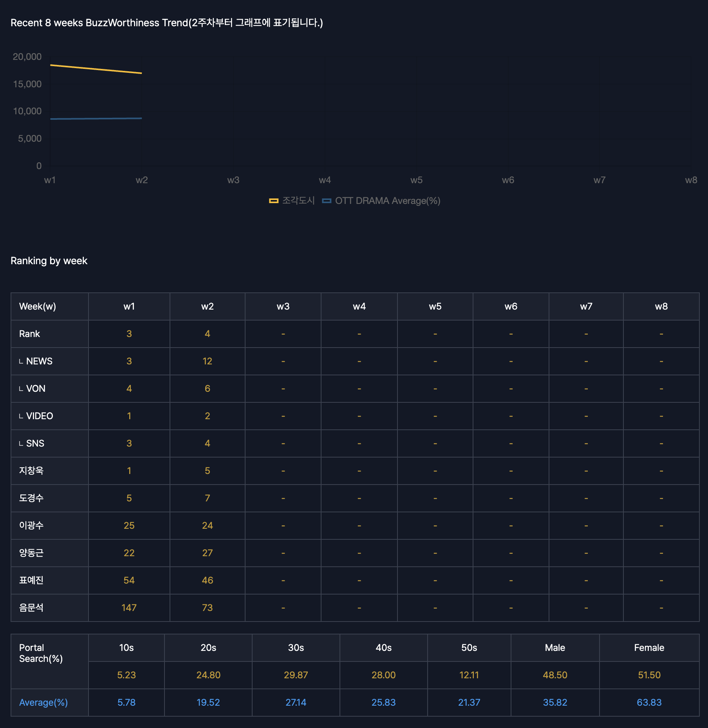This screenshot has height=728, width=708.
Task: Click the blue average line start at w1
Action: click(51, 119)
